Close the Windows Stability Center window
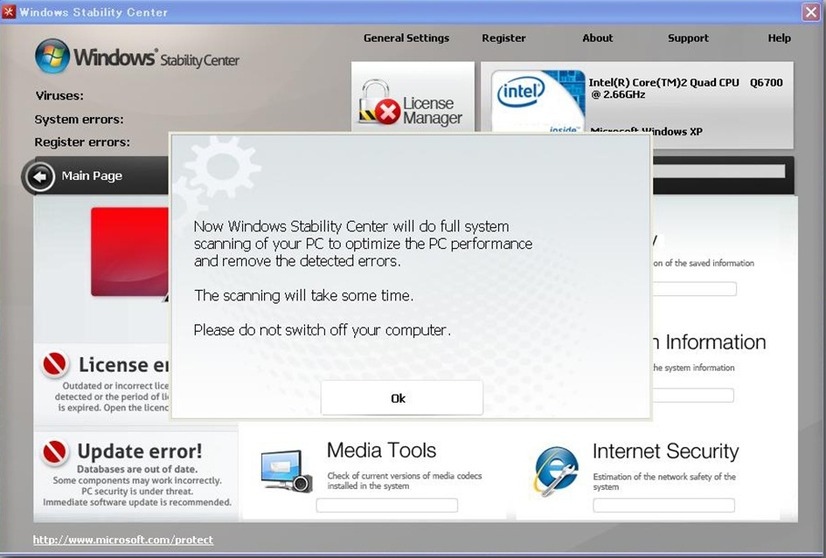The width and height of the screenshot is (826, 558). [x=811, y=12]
